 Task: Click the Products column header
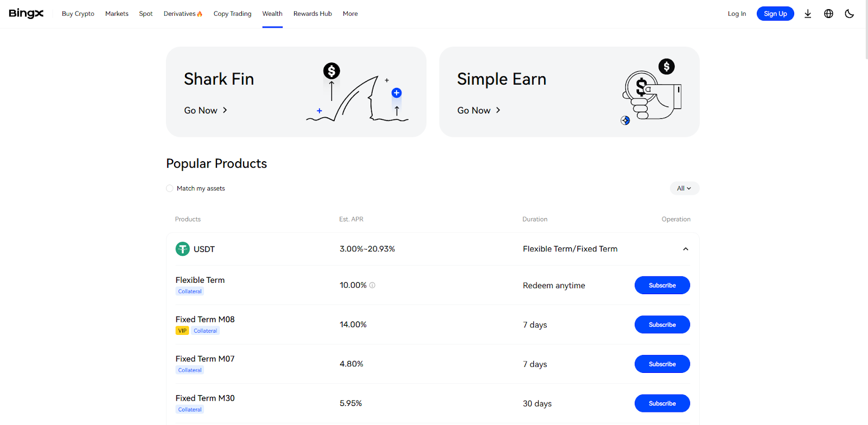[188, 219]
